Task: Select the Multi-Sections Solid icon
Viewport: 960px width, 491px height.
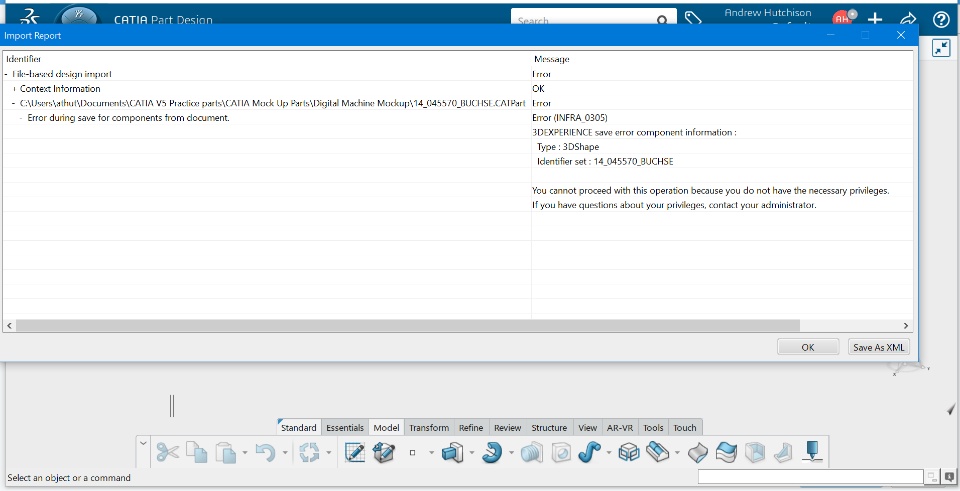Action: (x=658, y=453)
